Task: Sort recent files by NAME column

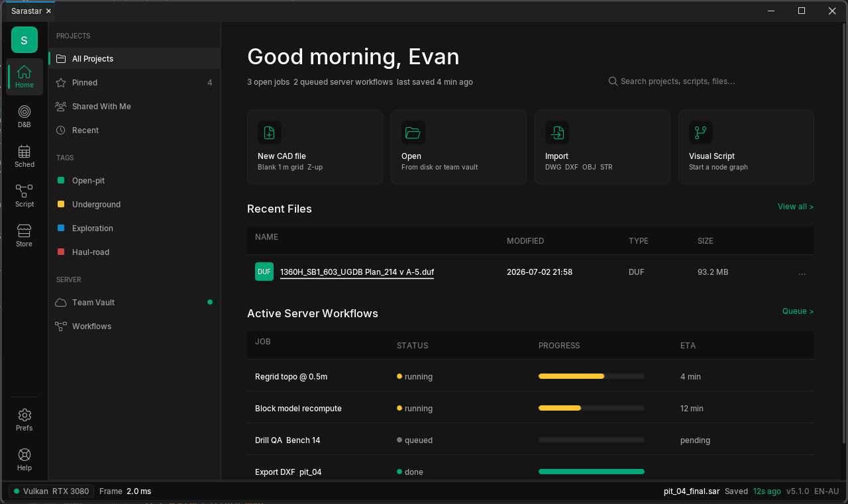Action: [266, 237]
